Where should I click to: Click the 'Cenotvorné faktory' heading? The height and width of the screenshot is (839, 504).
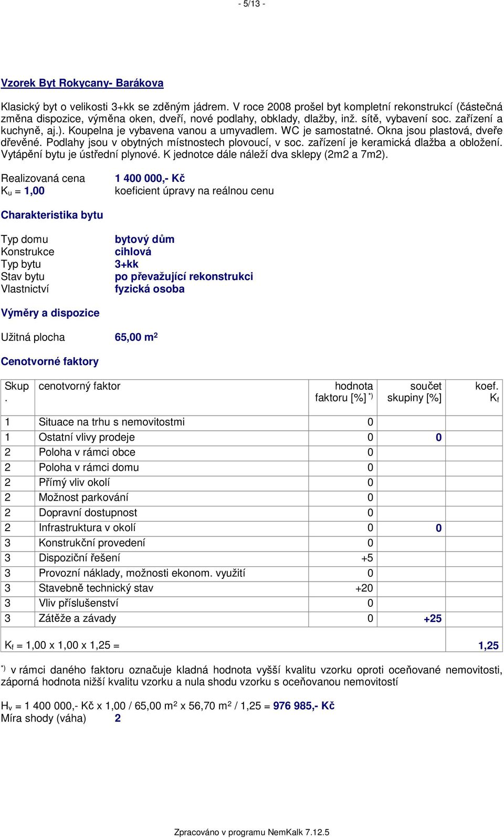(49, 361)
